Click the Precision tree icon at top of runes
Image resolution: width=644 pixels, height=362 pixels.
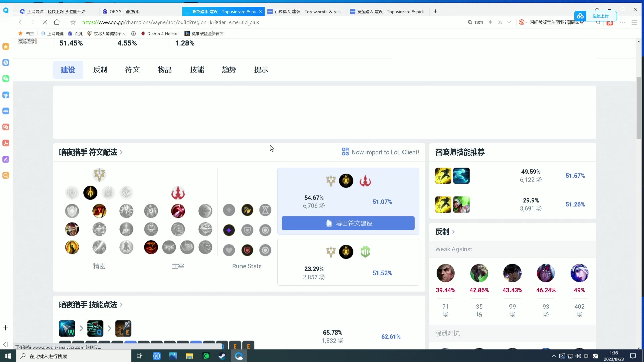[99, 175]
